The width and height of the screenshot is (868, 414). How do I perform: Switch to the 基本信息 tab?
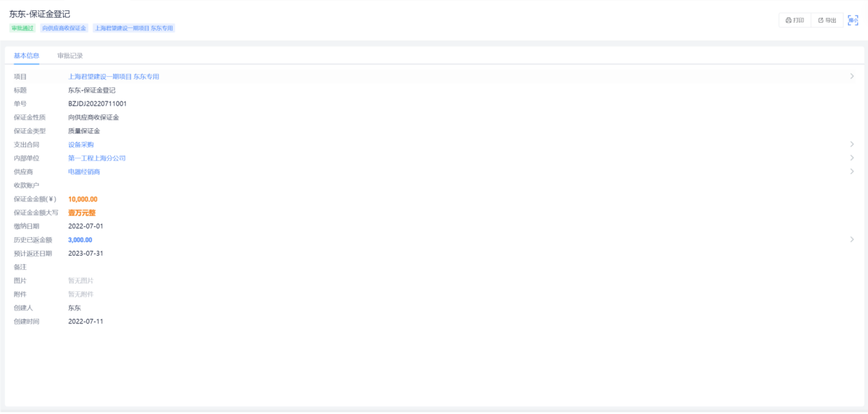27,56
